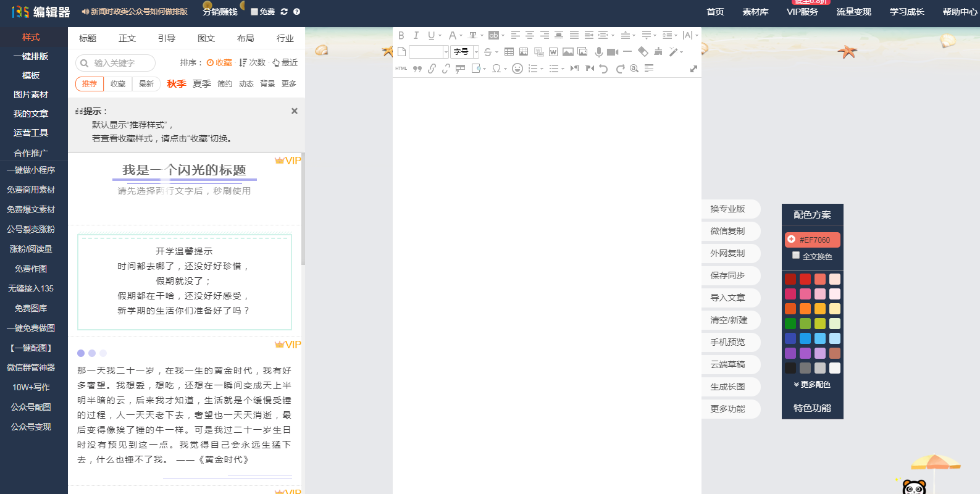The width and height of the screenshot is (980, 494).
Task: Insert a video using camera icon
Action: (612, 52)
